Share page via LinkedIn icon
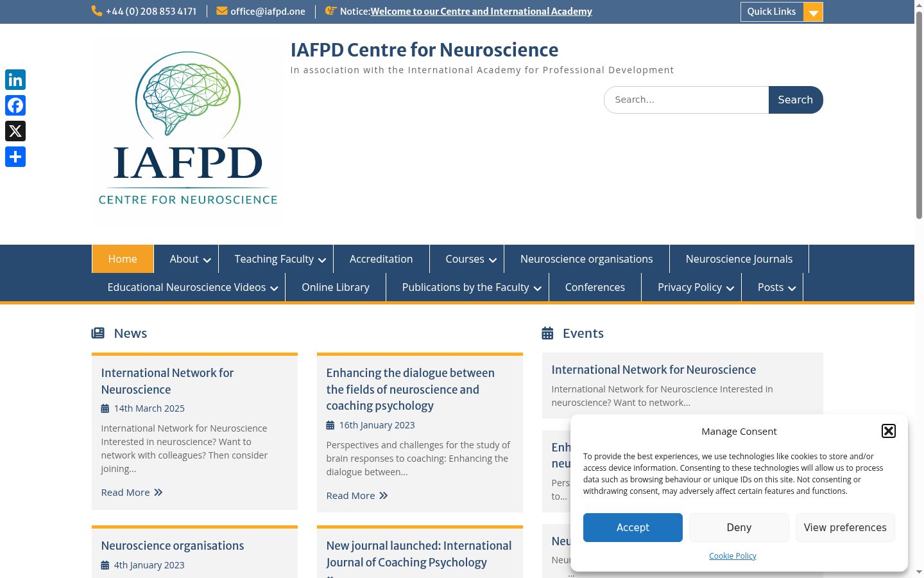 pyautogui.click(x=15, y=80)
